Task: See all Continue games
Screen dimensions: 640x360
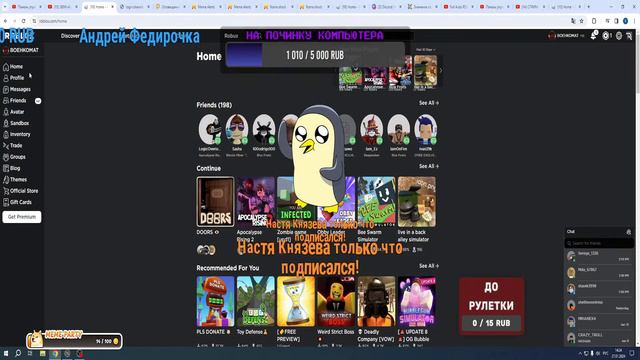Action: (x=429, y=167)
